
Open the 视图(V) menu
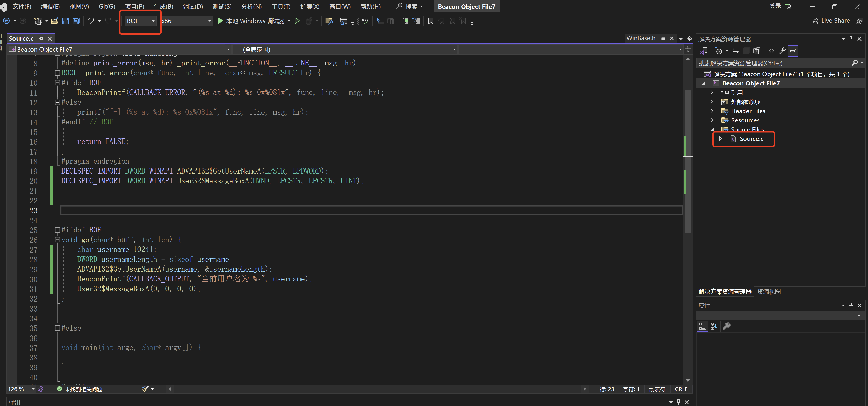tap(79, 6)
